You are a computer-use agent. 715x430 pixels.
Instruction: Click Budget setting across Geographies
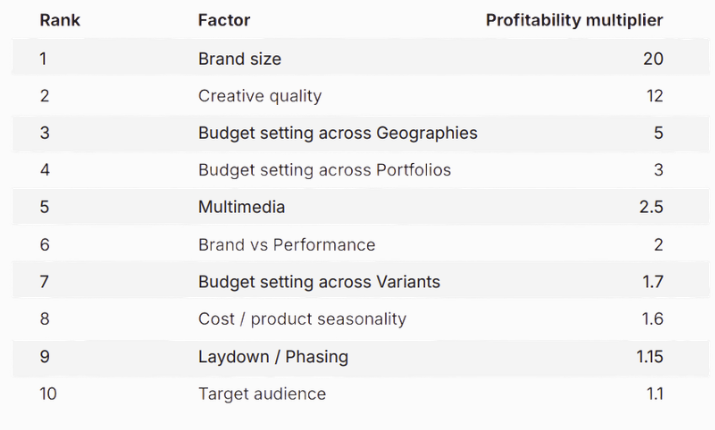[x=338, y=133]
